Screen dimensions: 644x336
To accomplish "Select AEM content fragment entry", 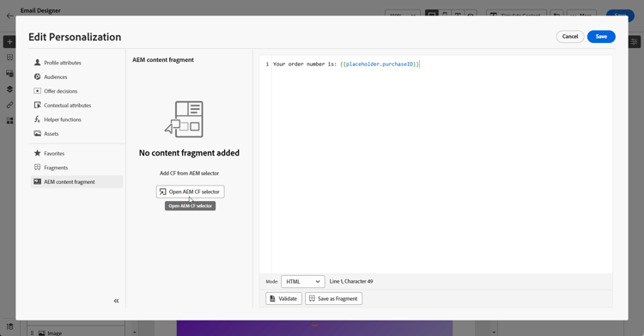I will point(76,182).
